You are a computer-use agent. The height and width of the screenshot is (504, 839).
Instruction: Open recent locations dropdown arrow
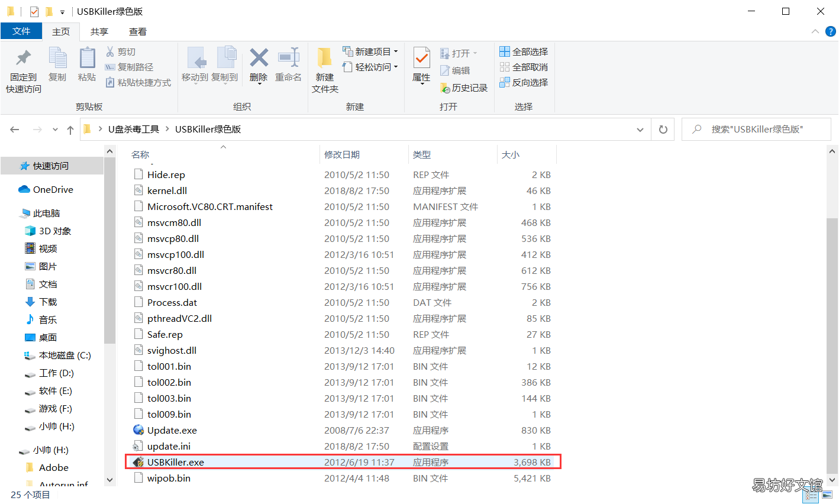(x=55, y=130)
